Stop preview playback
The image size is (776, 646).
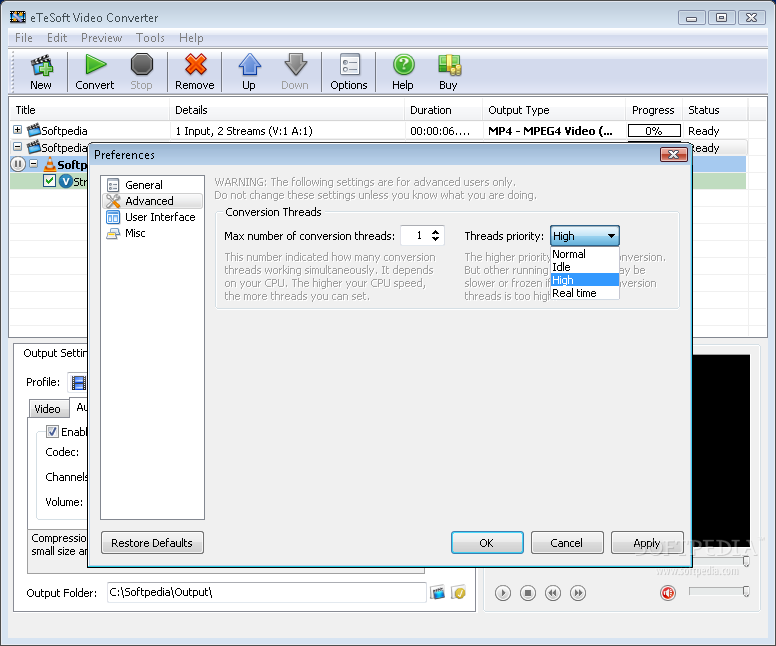point(528,593)
